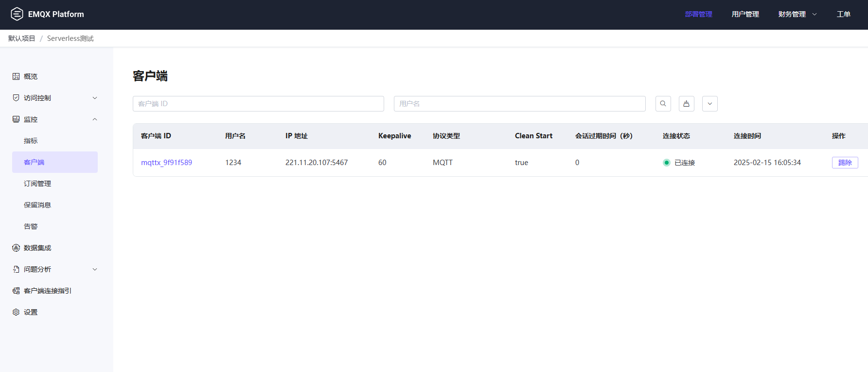Screen dimensions: 868x372
Task: Expand more search filters chevron button
Action: [x=709, y=104]
